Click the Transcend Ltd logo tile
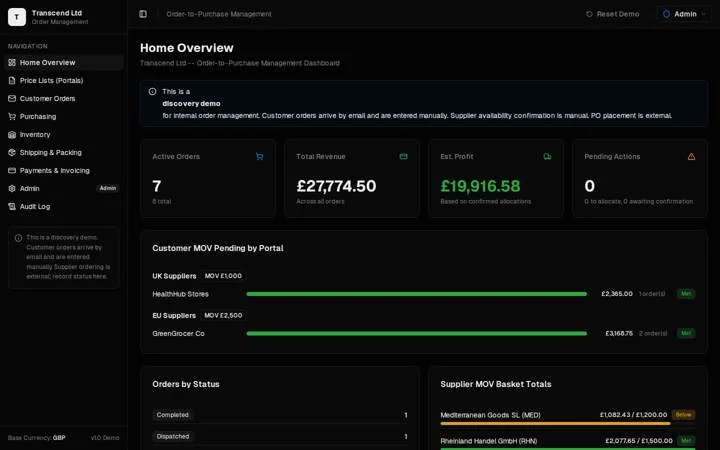The image size is (720, 450). coord(17,17)
